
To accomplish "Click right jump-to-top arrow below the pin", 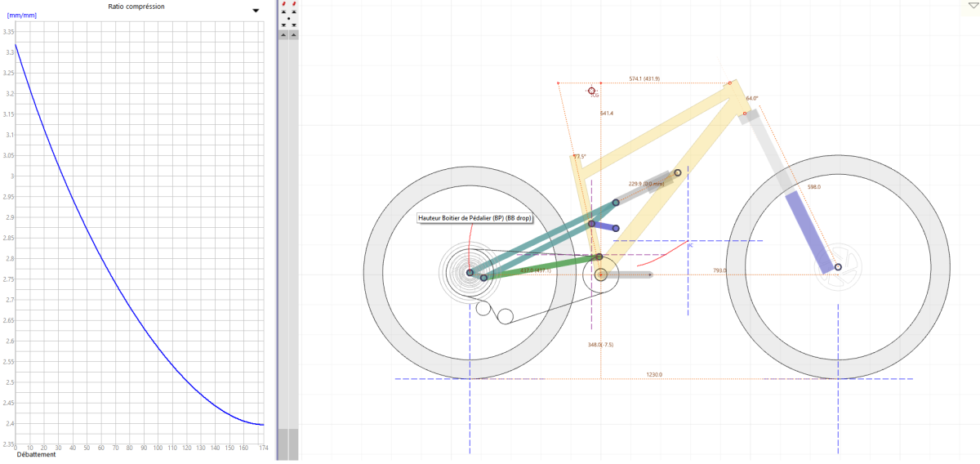I will [x=294, y=12].
